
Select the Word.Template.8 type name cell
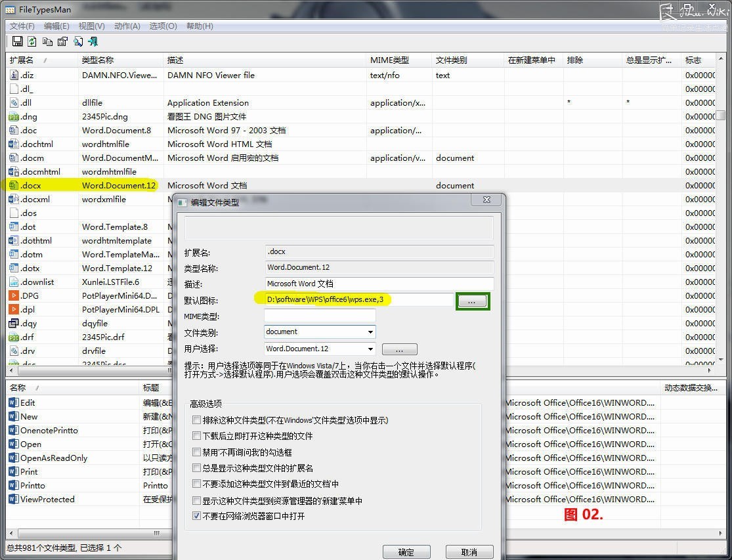pyautogui.click(x=115, y=226)
